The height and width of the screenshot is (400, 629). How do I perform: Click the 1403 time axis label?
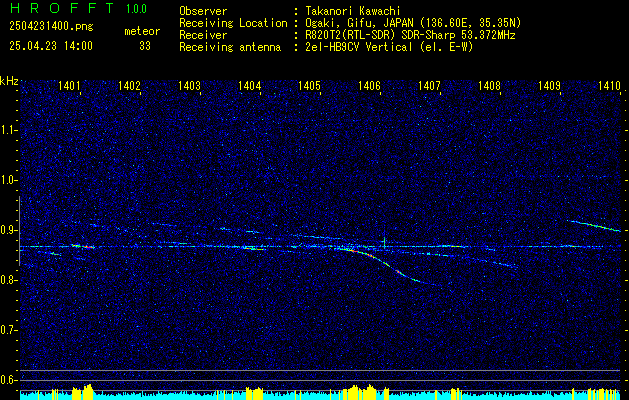tap(189, 85)
